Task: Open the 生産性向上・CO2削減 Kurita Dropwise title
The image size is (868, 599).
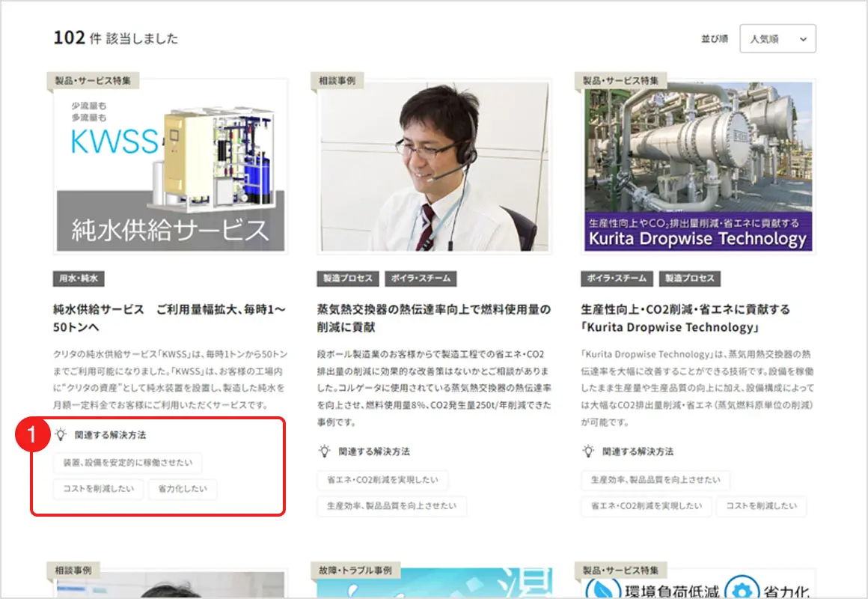Action: (x=685, y=317)
